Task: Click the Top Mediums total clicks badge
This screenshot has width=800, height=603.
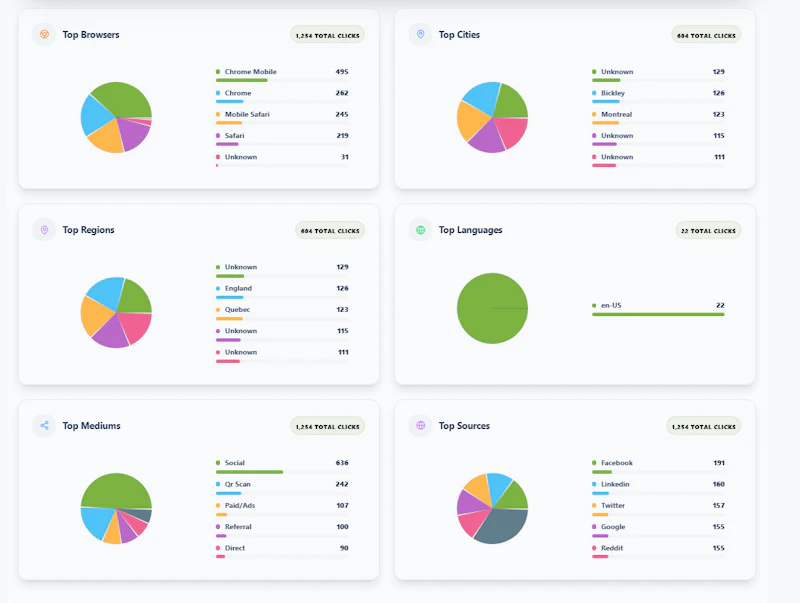Action: (x=328, y=426)
